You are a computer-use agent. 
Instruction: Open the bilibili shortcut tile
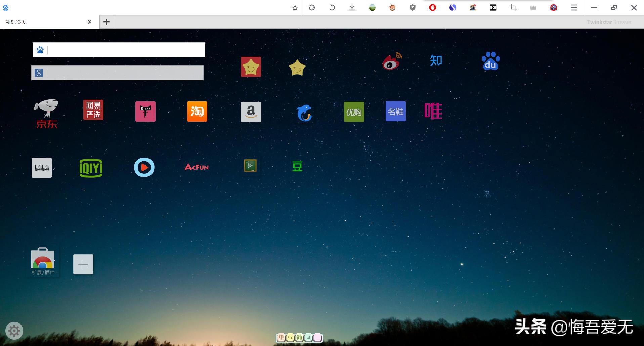pyautogui.click(x=42, y=168)
